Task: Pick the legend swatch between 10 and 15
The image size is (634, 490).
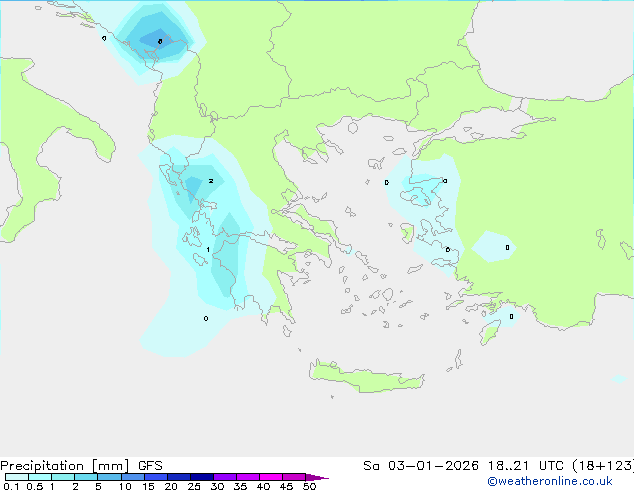Action: coord(133,477)
